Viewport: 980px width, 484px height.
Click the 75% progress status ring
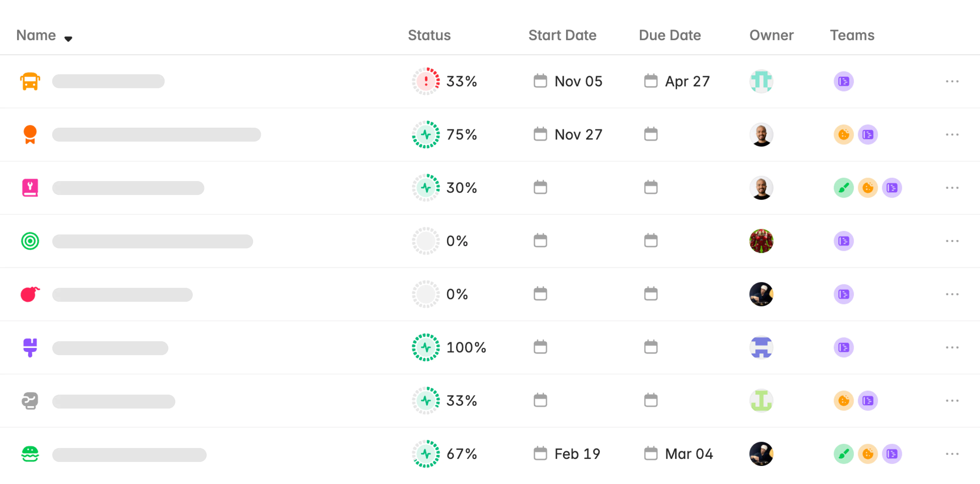click(x=426, y=134)
